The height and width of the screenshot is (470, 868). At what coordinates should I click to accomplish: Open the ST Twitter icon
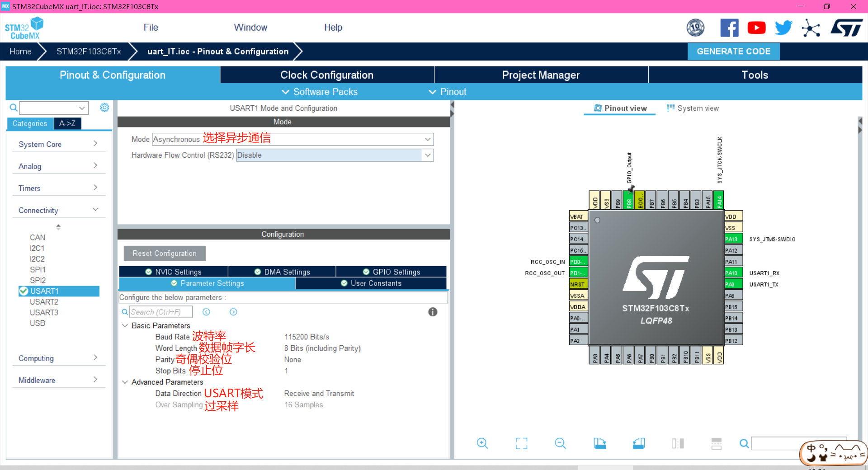point(783,28)
